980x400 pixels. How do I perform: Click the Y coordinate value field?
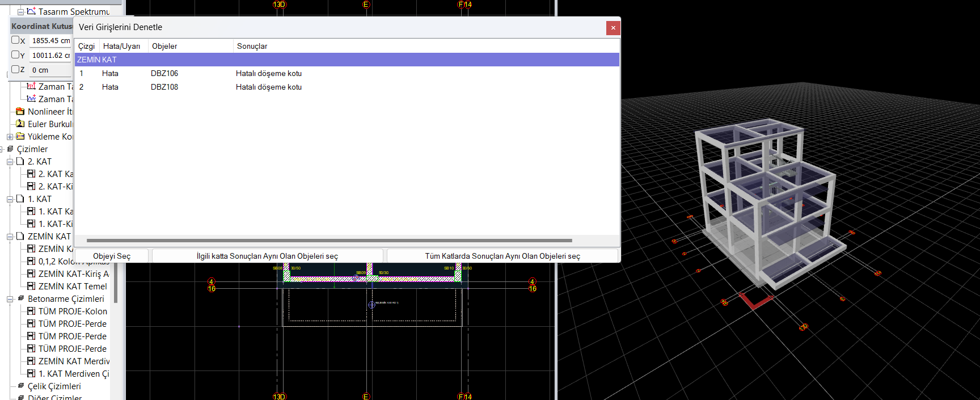(x=51, y=55)
